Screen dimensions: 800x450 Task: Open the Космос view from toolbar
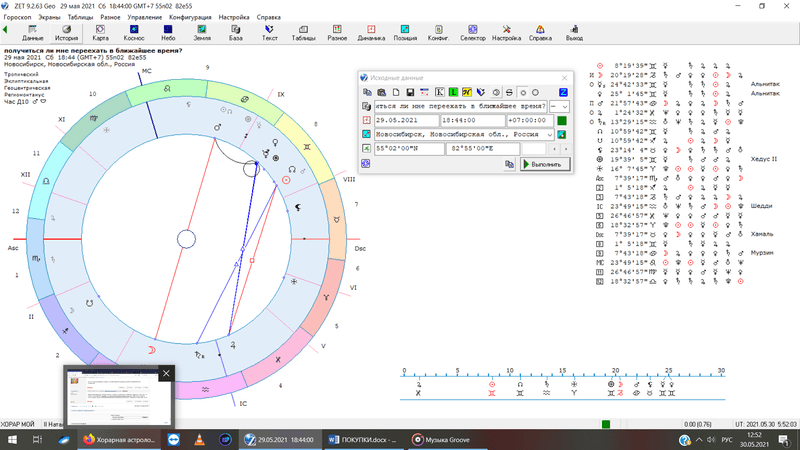134,32
